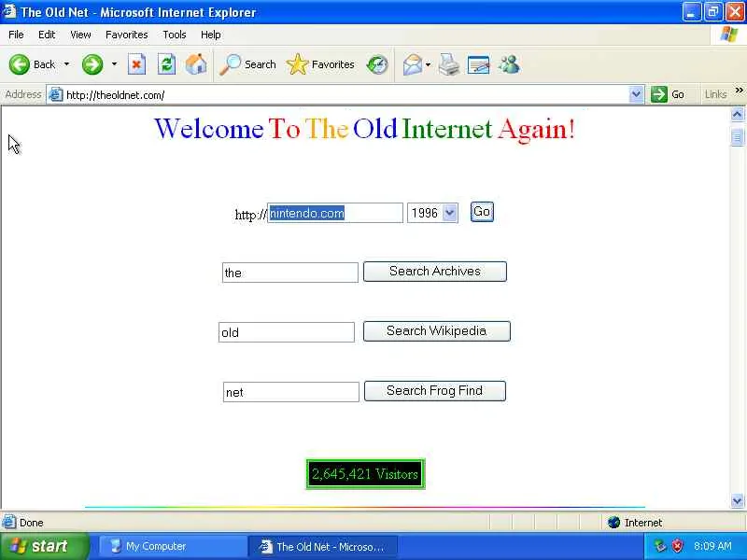Screen dimensions: 747x560
Task: Click the Search Wikipedia button
Action: tap(436, 331)
